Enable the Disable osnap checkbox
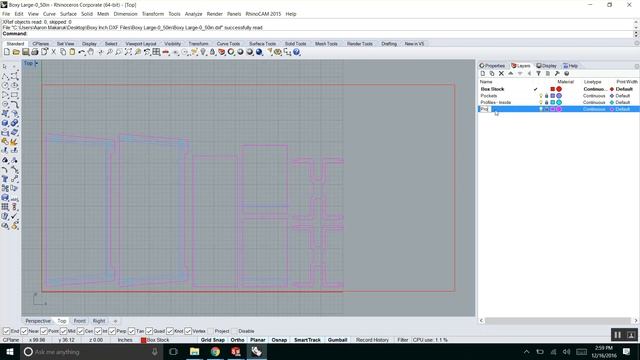This screenshot has height=360, width=640. (x=235, y=331)
